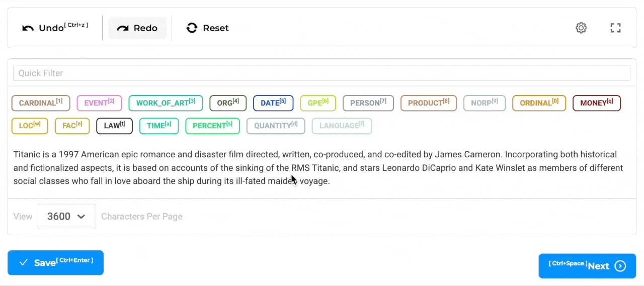Image resolution: width=644 pixels, height=286 pixels.
Task: Click 'DiCaprio' in the passage
Action: (x=440, y=168)
